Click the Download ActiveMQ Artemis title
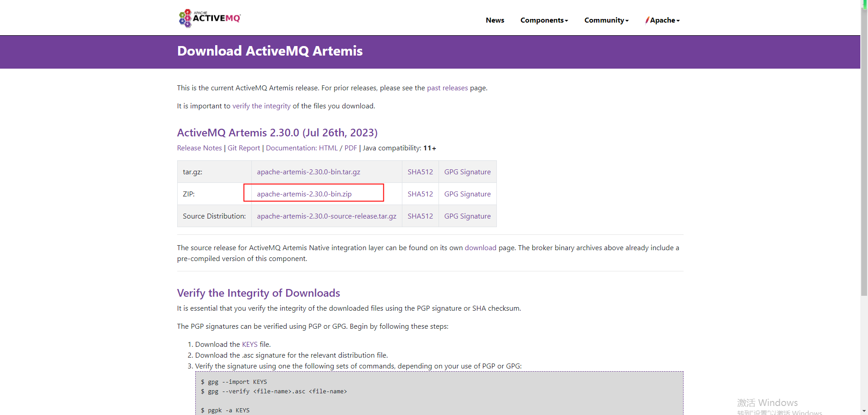Screen dimensions: 868x415 click(270, 51)
